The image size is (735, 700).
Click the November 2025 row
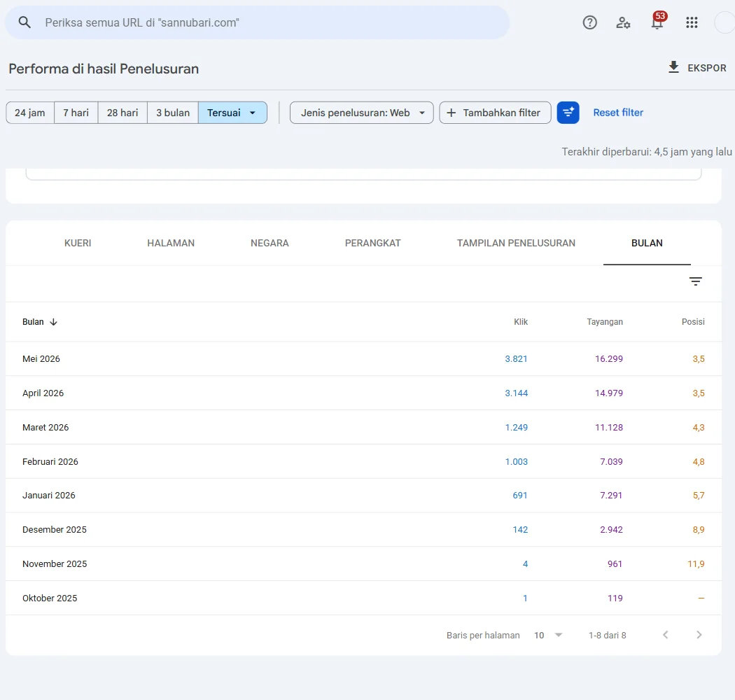point(363,564)
